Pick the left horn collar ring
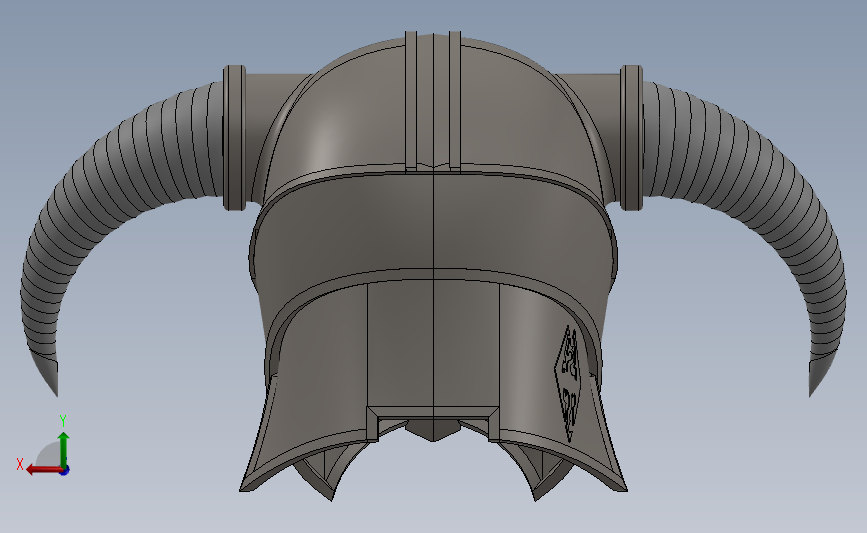The image size is (867, 533). (234, 138)
